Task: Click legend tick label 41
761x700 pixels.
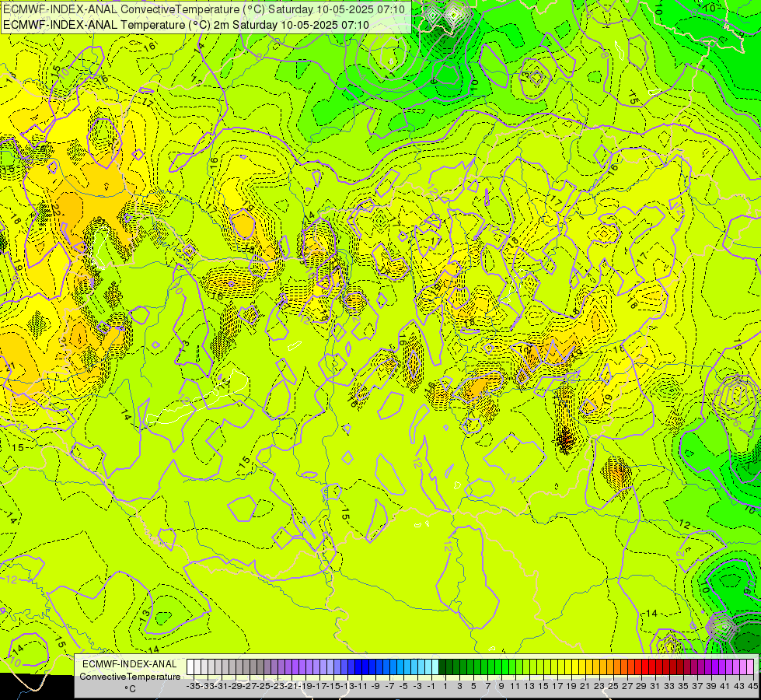Action: coord(725,686)
